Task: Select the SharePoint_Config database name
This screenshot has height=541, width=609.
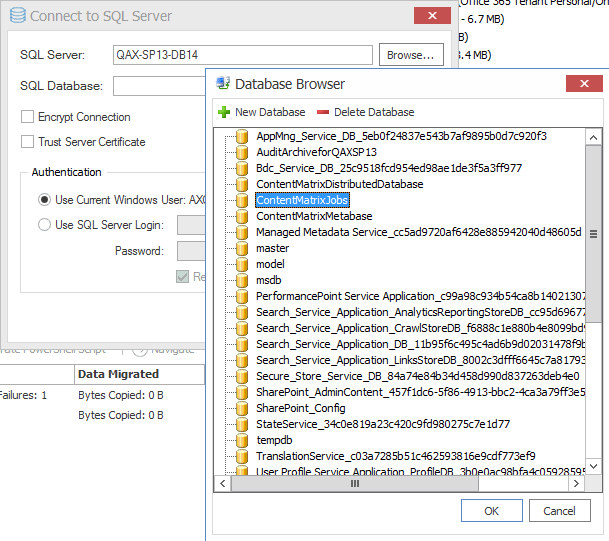Action: pyautogui.click(x=301, y=408)
